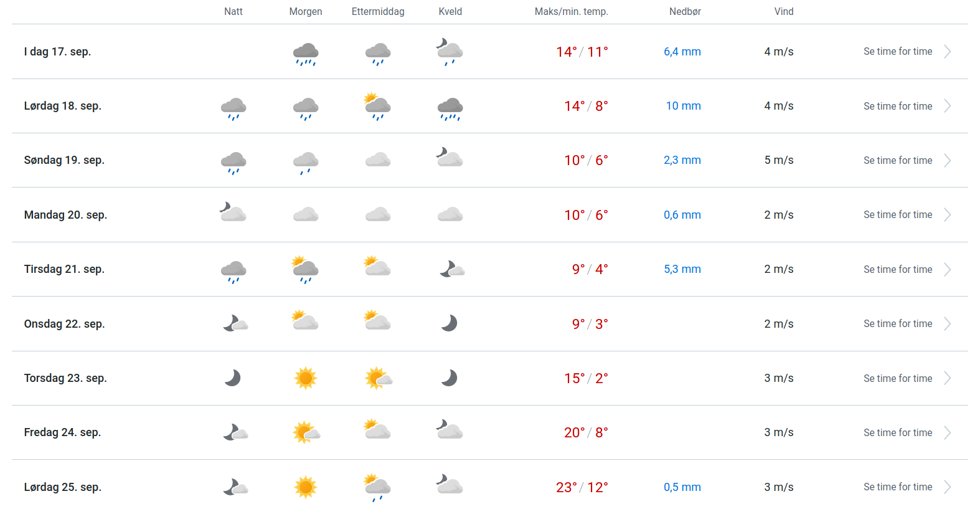Click Tuesday 21 Sep morning weather icon
This screenshot has width=980, height=514.
[305, 269]
